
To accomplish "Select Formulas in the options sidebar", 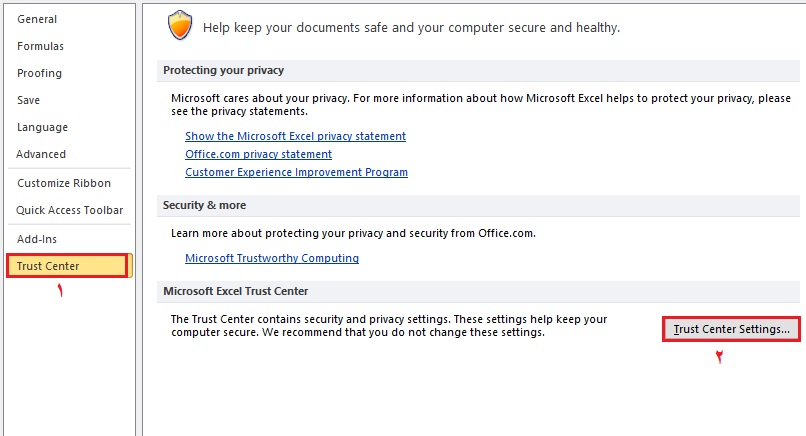I will (40, 46).
